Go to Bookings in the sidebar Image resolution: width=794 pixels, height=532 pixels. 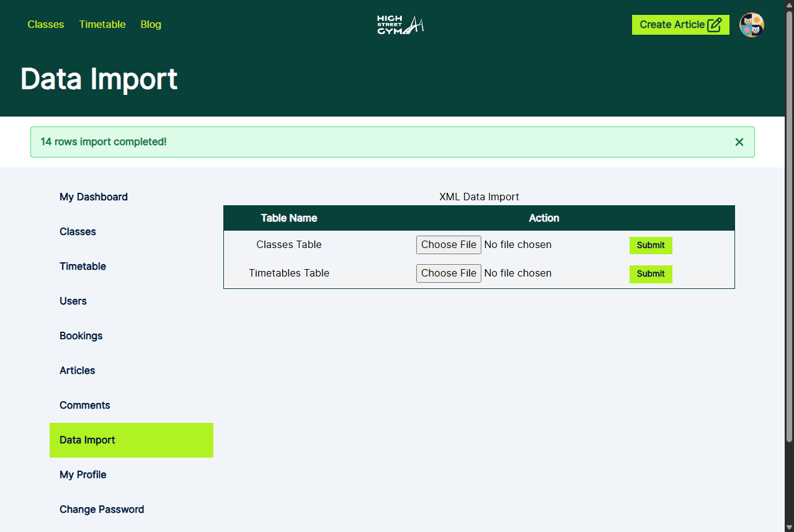pos(81,336)
